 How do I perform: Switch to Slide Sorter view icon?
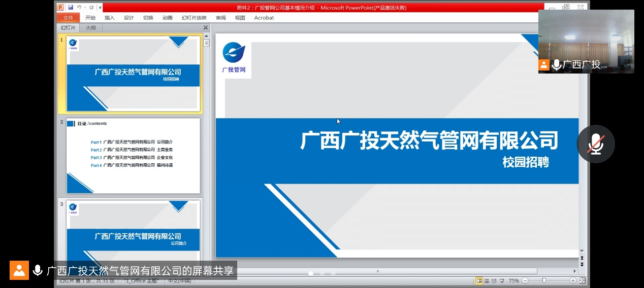click(x=487, y=281)
